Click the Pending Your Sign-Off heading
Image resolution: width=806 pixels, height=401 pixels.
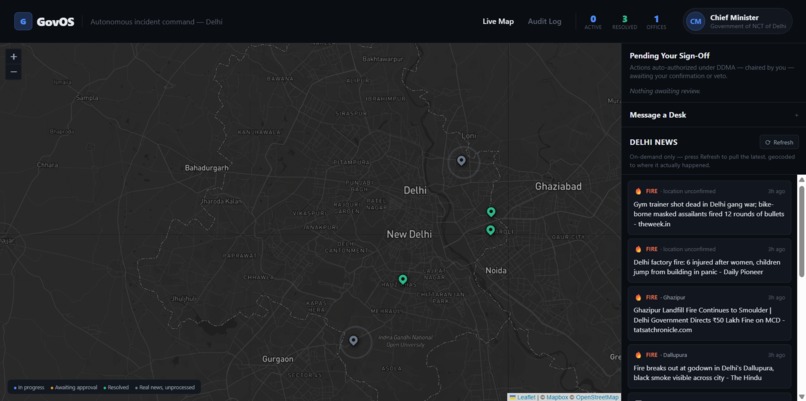[x=670, y=56]
